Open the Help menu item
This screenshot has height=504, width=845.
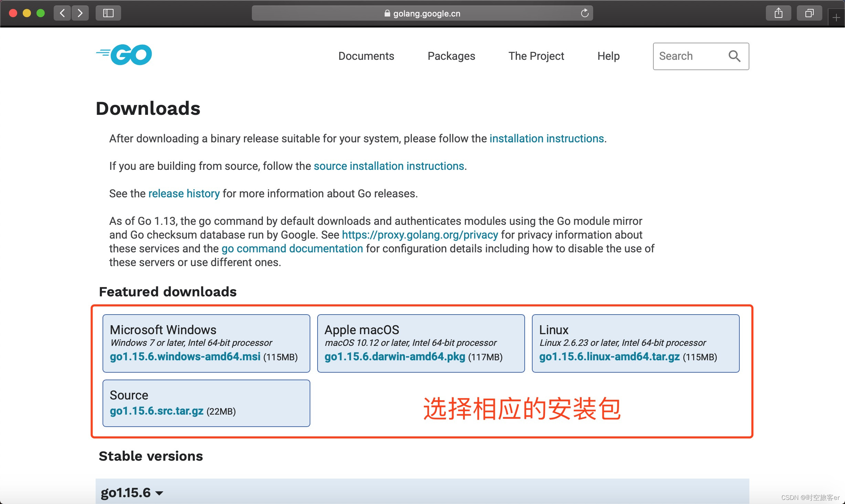pyautogui.click(x=608, y=56)
